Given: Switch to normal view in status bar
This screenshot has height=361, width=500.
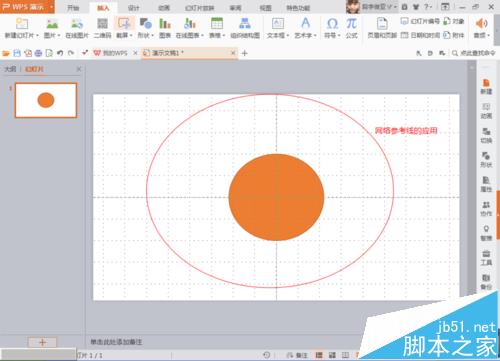Looking at the screenshot, I should coord(319,355).
